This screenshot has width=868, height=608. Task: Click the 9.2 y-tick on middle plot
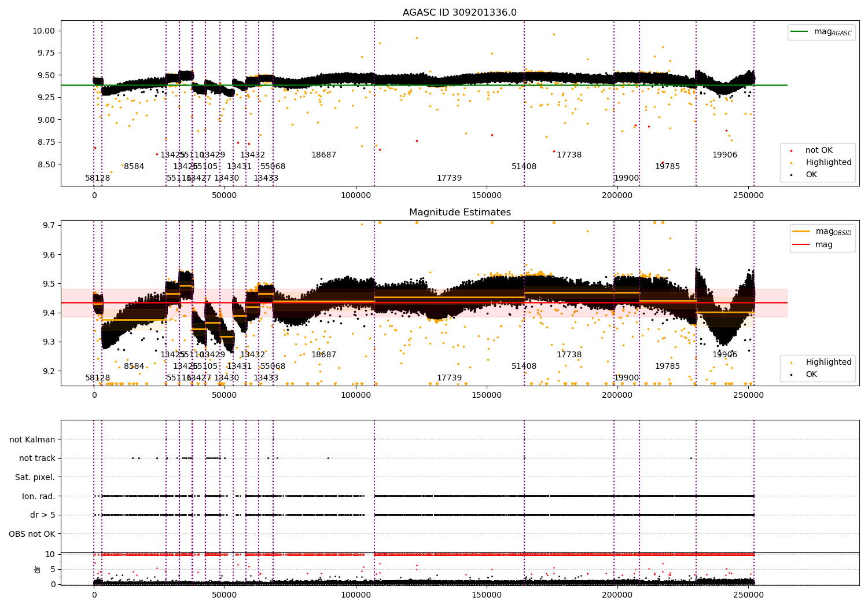point(49,371)
